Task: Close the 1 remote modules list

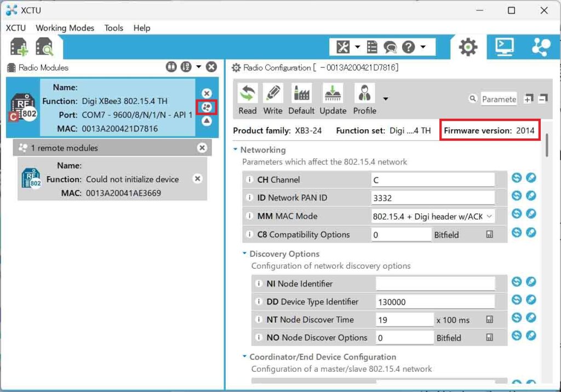Action: (x=202, y=148)
